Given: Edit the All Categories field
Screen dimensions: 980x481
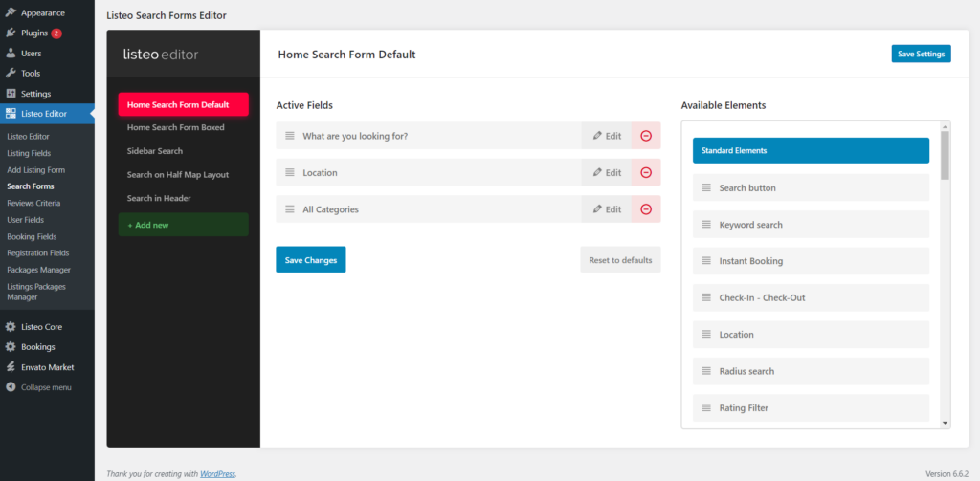Looking at the screenshot, I should pos(606,209).
